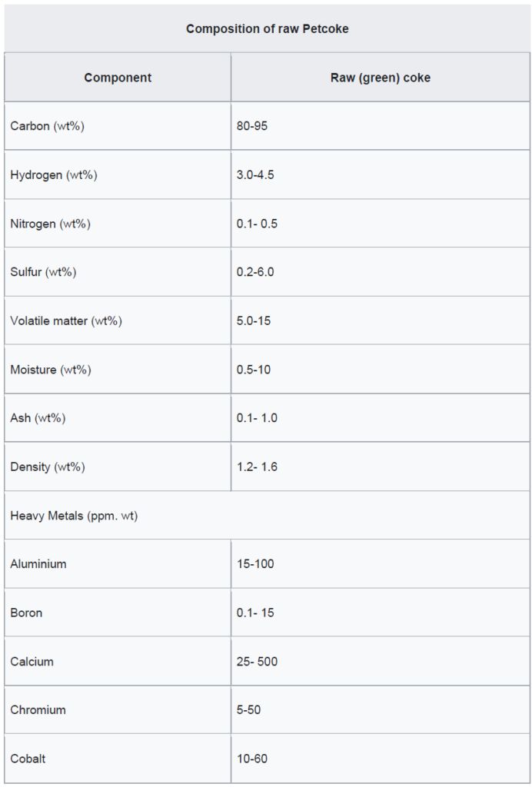Click the 'Heavy Metals (ppm. wt)' section row
Viewport: 532px width, 787px height.
coord(74,516)
